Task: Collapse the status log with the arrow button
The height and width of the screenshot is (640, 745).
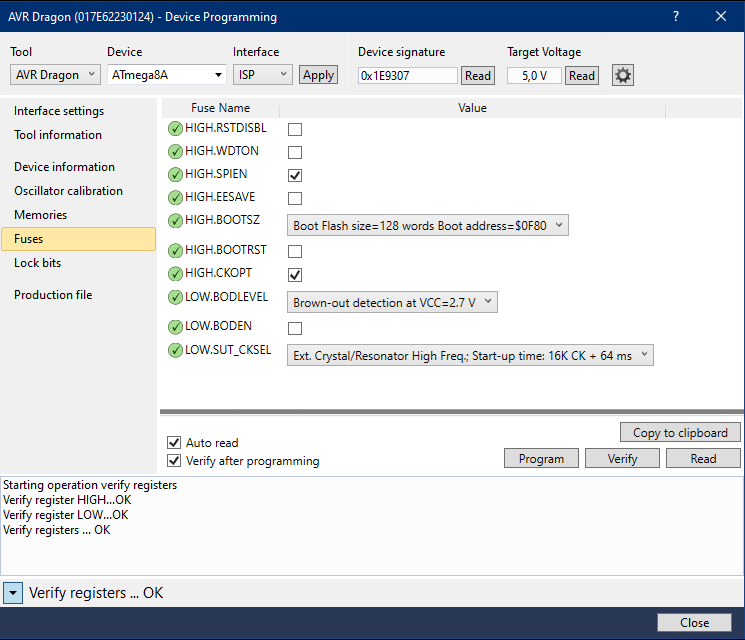Action: tap(13, 593)
